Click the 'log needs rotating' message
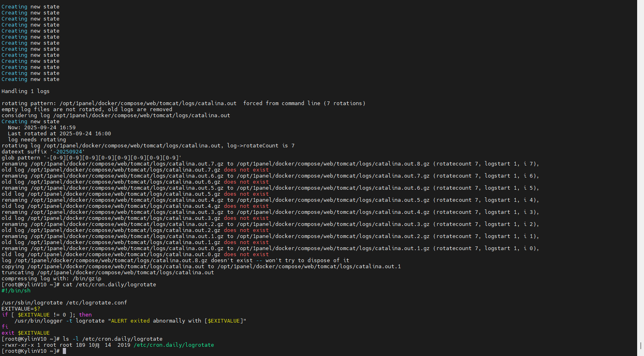The width and height of the screenshot is (644, 356). coord(37,140)
